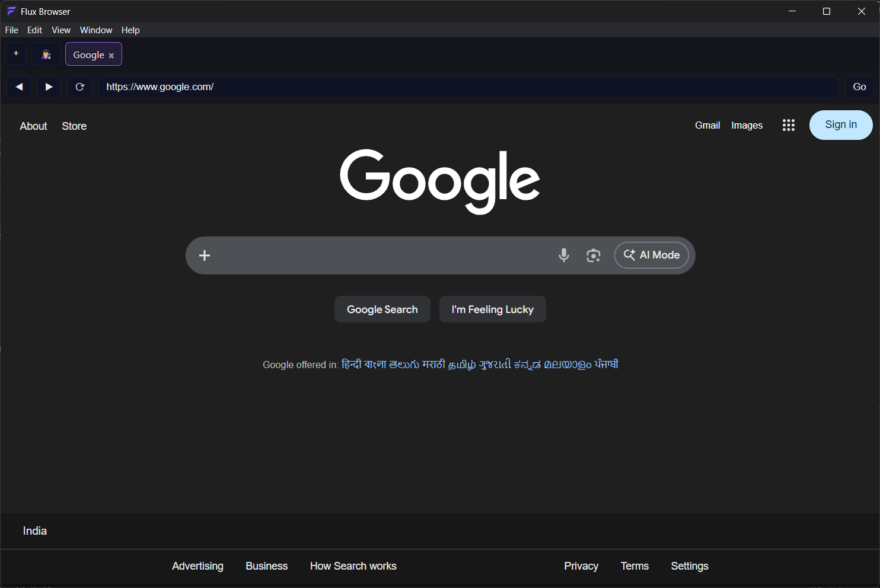Screen dimensions: 880x588
Task: Click I'm Feeling Lucky
Action: point(492,309)
